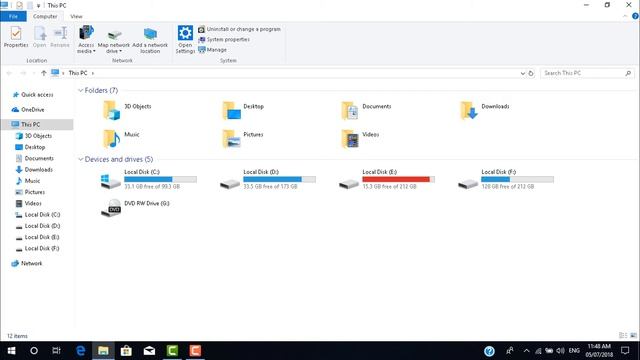Open Downloads in sidebar tree
Screen dimensions: 640x360
tap(38, 170)
